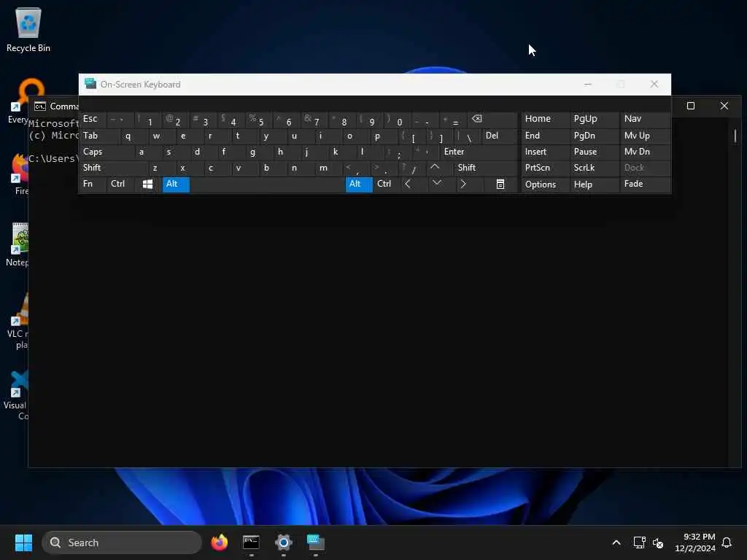This screenshot has height=560, width=747.
Task: Click the taskbar Search box
Action: (x=122, y=542)
